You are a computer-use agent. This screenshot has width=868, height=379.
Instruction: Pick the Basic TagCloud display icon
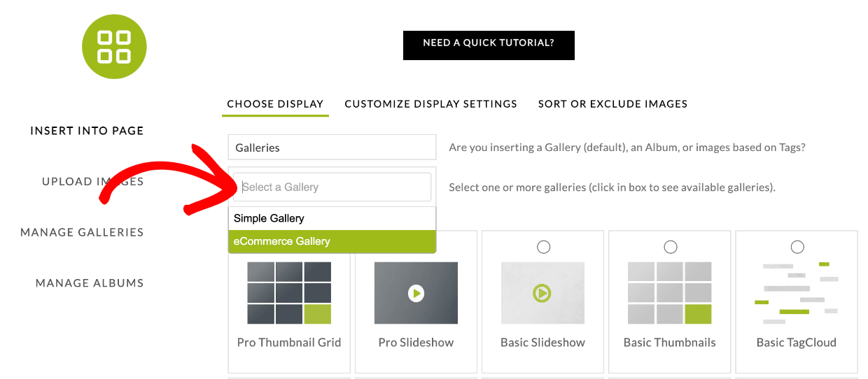tap(796, 293)
